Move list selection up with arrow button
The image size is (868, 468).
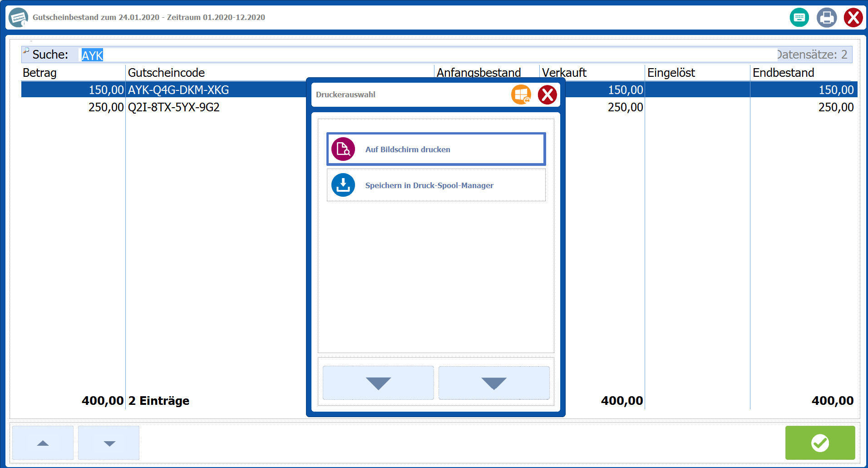tap(43, 443)
